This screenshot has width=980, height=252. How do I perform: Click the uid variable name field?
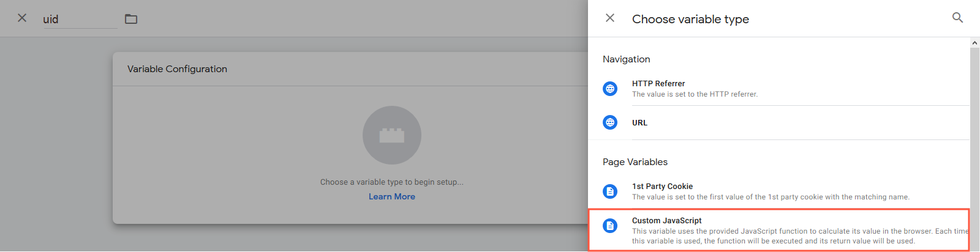click(x=80, y=19)
